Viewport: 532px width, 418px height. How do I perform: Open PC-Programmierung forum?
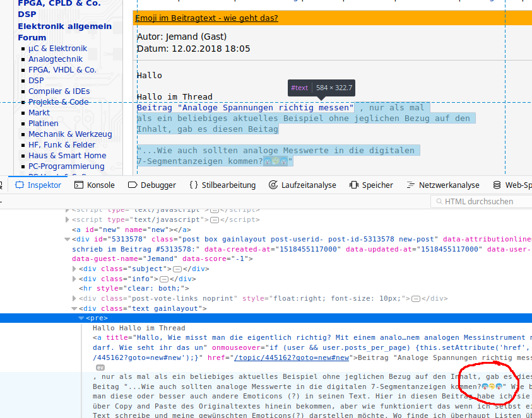(66, 166)
